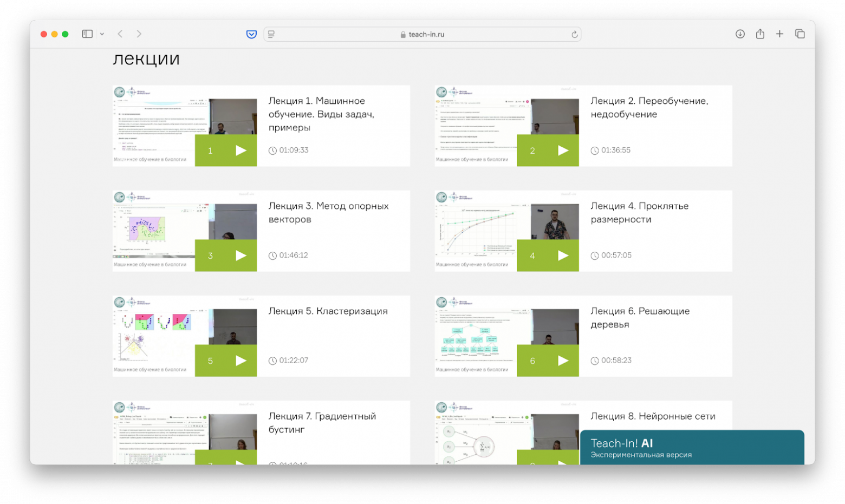Toggle the Safari sidebar
This screenshot has height=504, width=845.
87,34
